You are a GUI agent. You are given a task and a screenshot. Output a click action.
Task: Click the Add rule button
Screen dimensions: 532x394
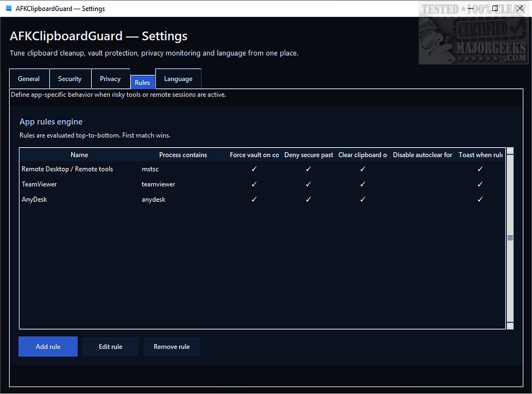48,347
